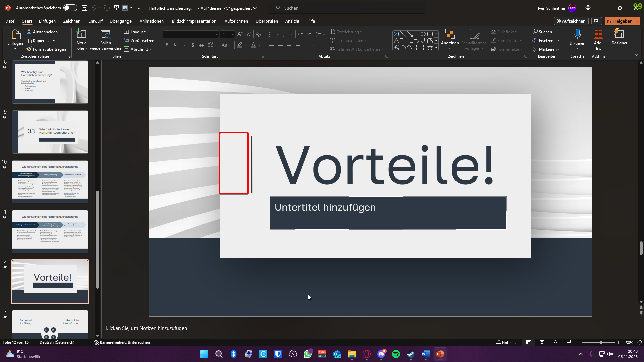Open the Einfügen ribbon tab
The image size is (644, 362).
coord(47,21)
